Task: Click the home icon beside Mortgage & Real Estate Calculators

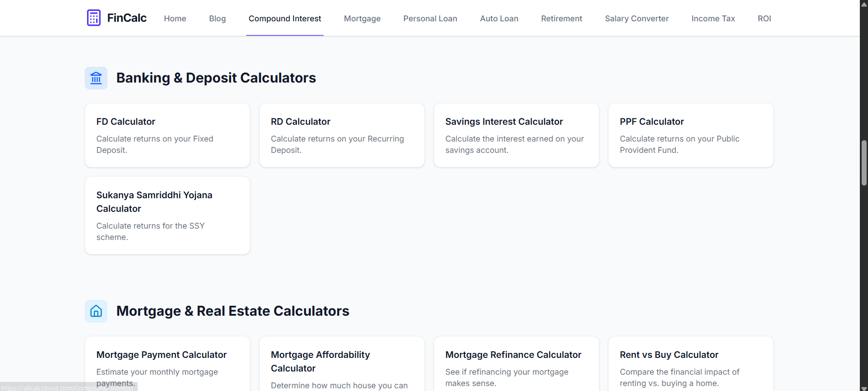Action: tap(96, 311)
